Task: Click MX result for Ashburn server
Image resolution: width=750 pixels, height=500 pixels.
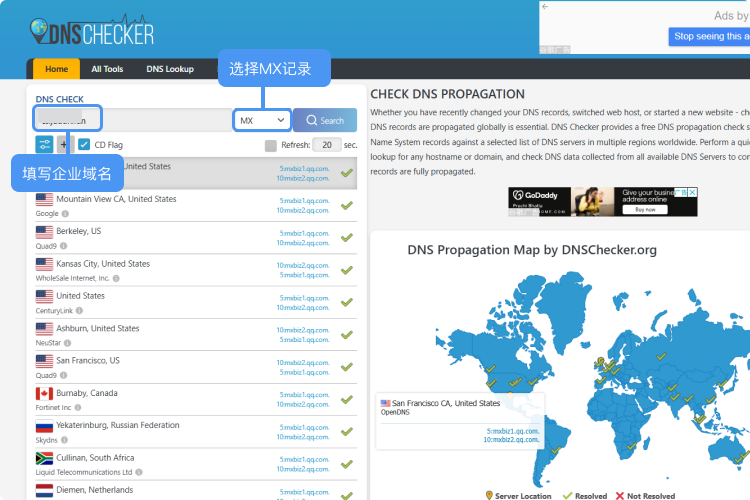Action: coord(303,334)
